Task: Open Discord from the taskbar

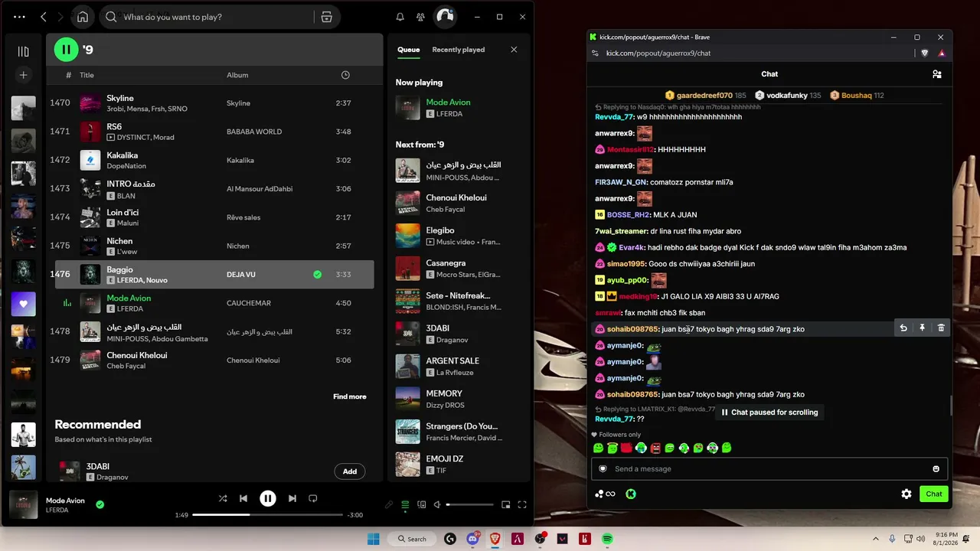Action: click(472, 539)
